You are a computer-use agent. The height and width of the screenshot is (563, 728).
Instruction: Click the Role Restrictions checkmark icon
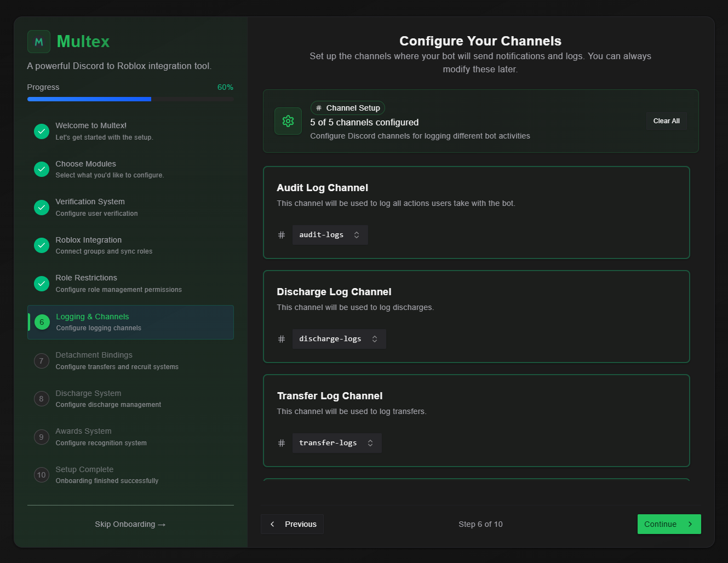click(42, 284)
